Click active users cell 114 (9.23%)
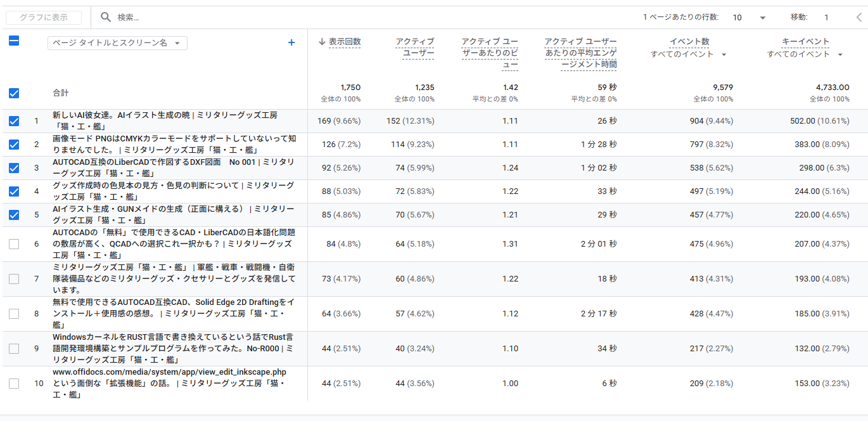The width and height of the screenshot is (868, 421). click(x=412, y=145)
